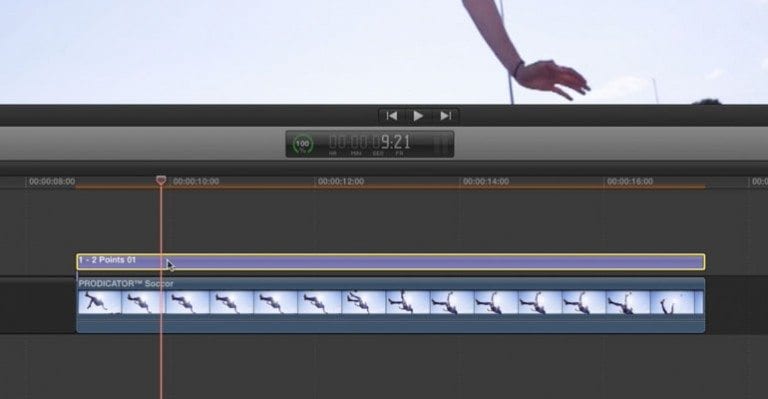768x399 pixels.
Task: Show the audio meters from the timecode panel
Action: [443, 144]
